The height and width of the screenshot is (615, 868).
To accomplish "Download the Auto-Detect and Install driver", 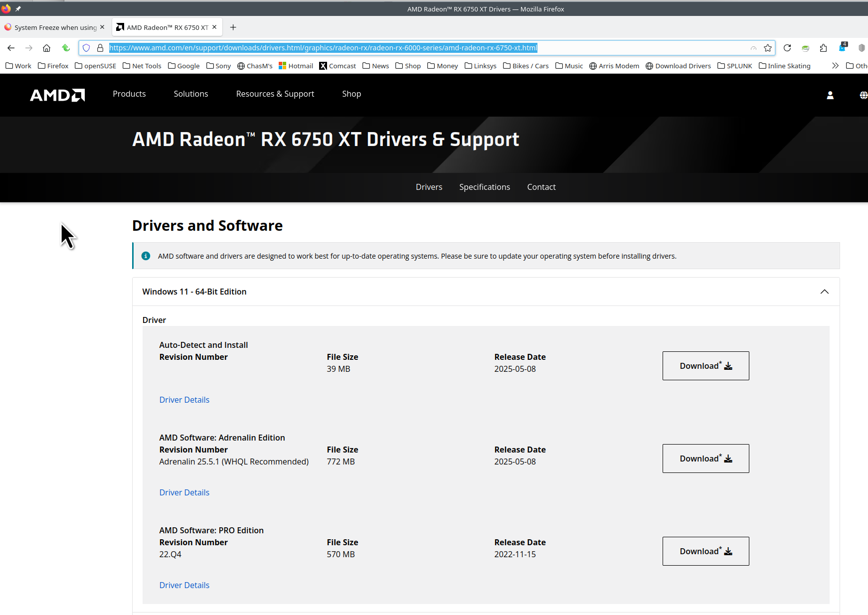I will (705, 366).
